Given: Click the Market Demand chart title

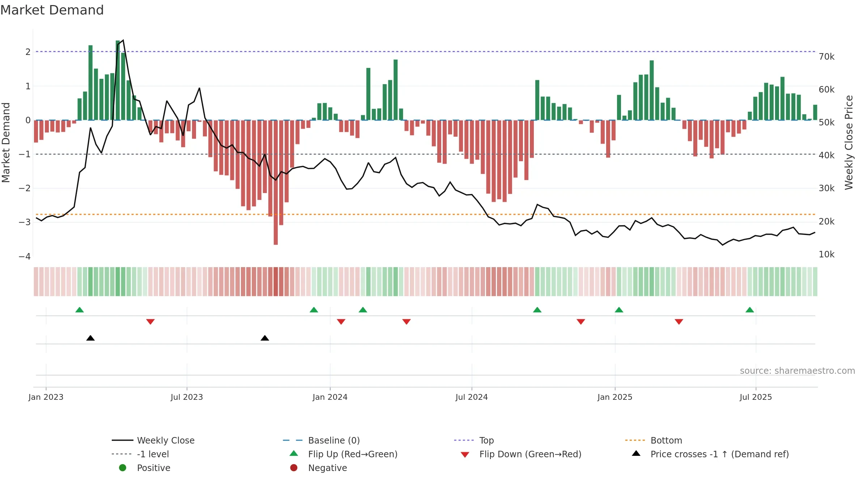Looking at the screenshot, I should (52, 10).
